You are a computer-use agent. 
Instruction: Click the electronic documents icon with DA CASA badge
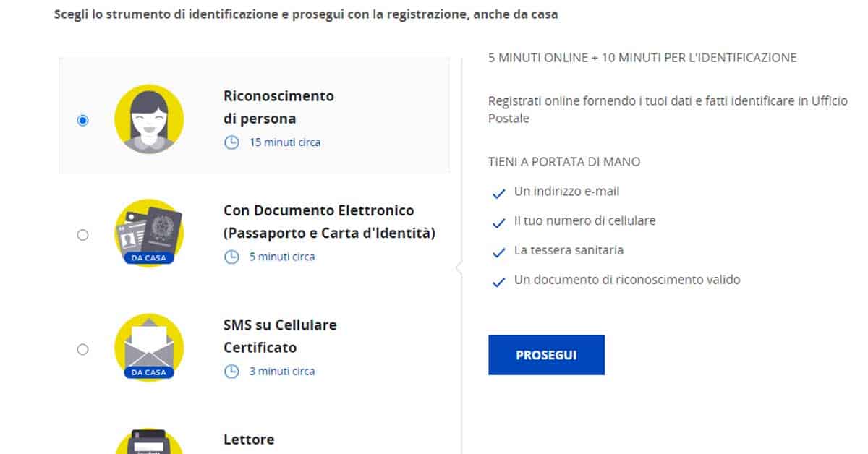(x=149, y=231)
